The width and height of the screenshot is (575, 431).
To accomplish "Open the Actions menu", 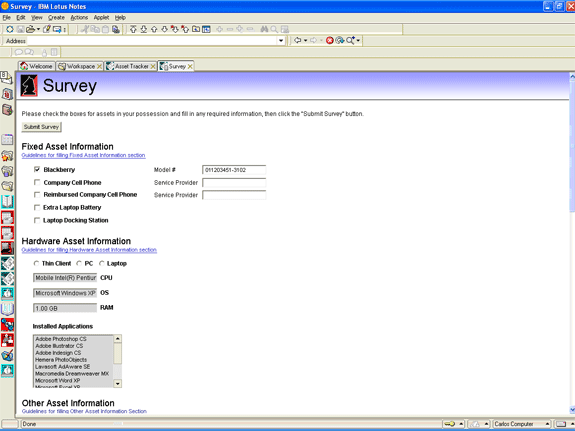I will click(x=79, y=17).
